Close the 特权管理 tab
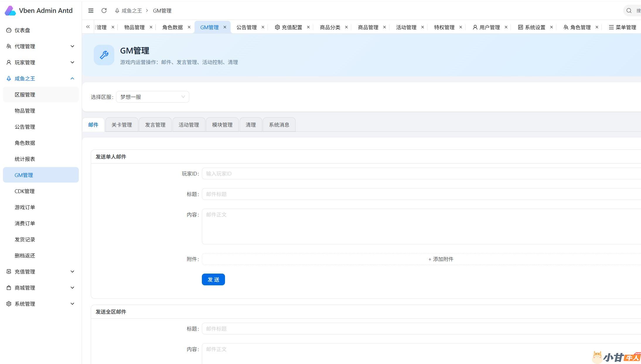Image resolution: width=641 pixels, height=364 pixels. [461, 27]
